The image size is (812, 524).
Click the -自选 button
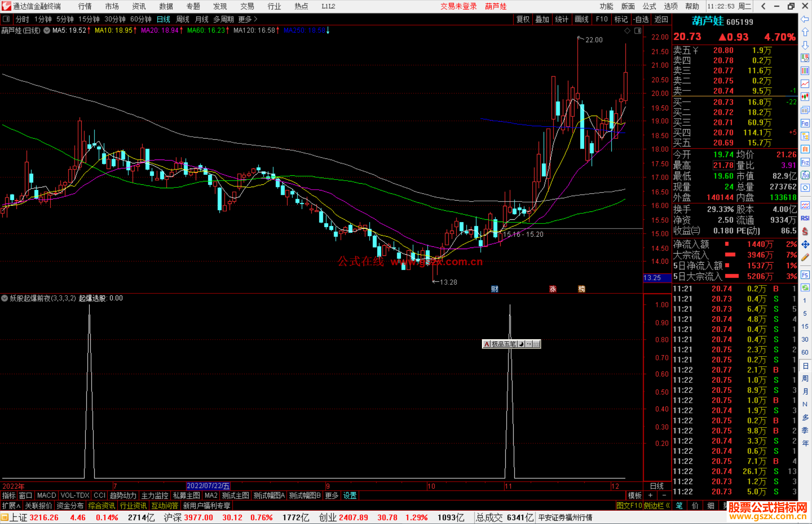coord(641,19)
